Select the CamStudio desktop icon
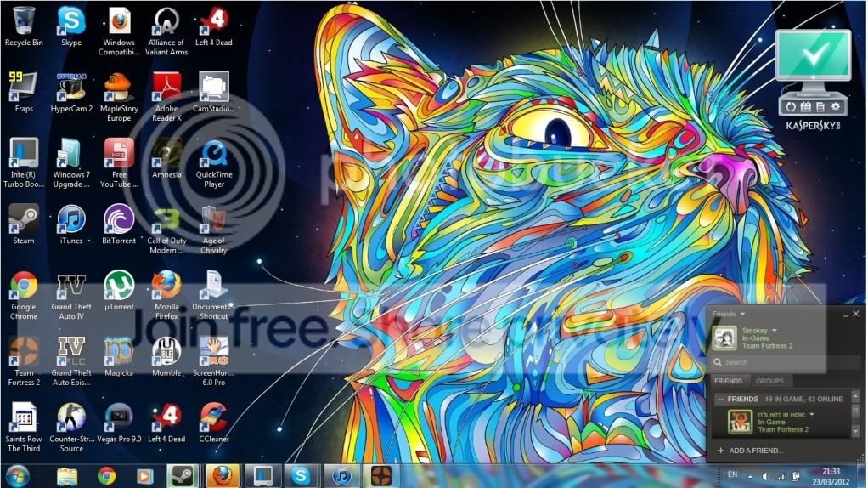This screenshot has height=488, width=868. pos(214,92)
